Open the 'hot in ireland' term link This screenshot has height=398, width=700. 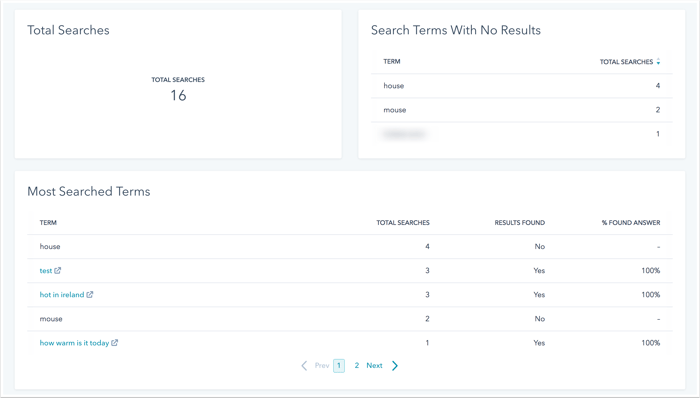click(x=62, y=294)
